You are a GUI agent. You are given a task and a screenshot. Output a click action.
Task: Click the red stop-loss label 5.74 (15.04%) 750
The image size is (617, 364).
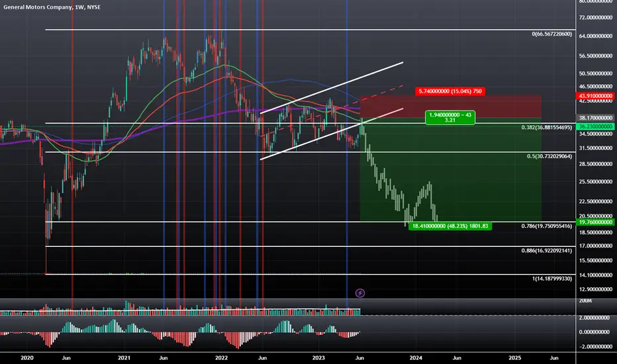pyautogui.click(x=450, y=91)
